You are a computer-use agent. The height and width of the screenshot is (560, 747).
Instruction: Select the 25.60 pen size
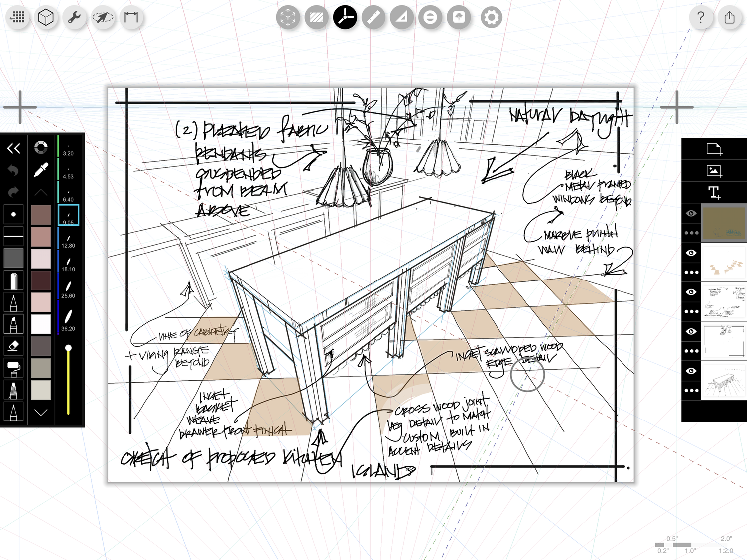pos(68,288)
